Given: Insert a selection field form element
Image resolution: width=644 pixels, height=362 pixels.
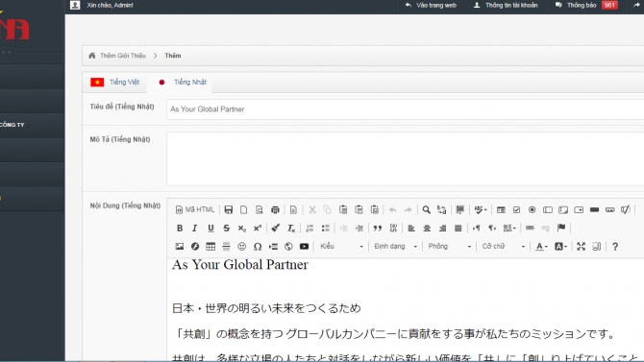Looking at the screenshot, I should tap(579, 209).
